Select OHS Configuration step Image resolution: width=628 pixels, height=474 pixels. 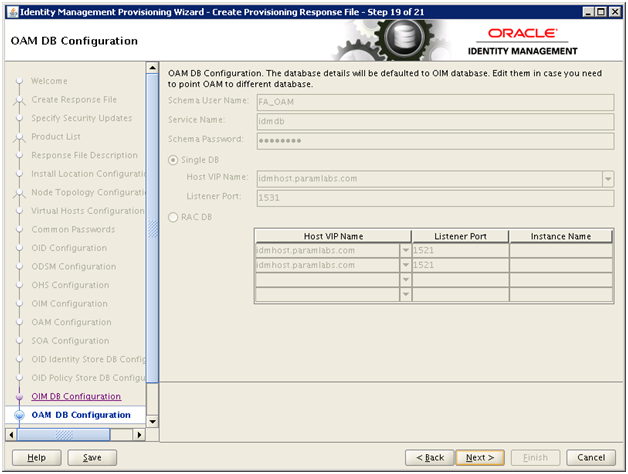tap(70, 285)
